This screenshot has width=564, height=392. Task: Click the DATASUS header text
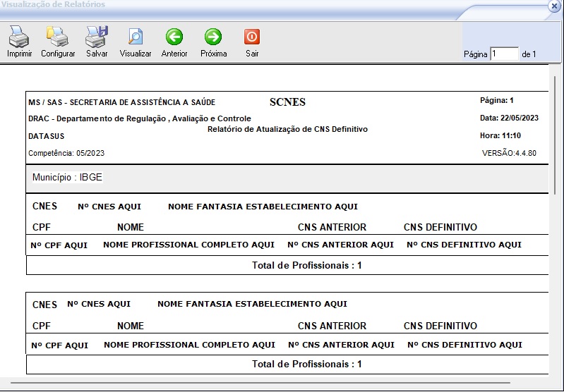point(46,136)
